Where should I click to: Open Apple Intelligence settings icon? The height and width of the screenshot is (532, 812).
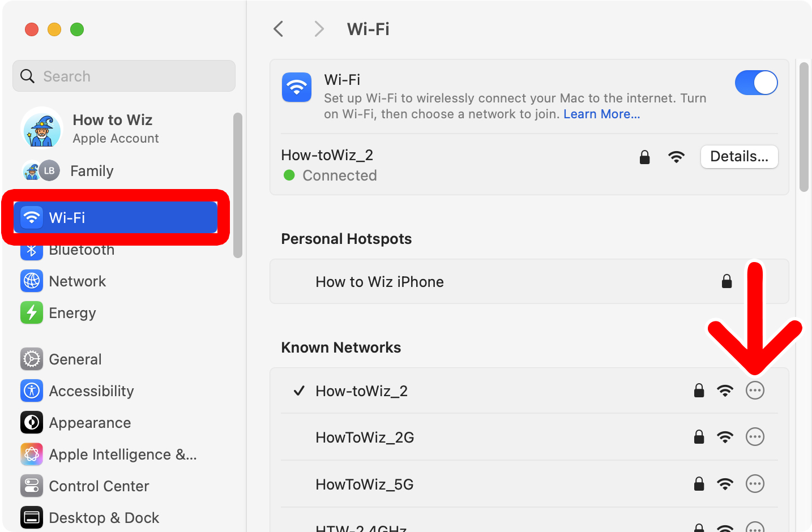coord(31,454)
